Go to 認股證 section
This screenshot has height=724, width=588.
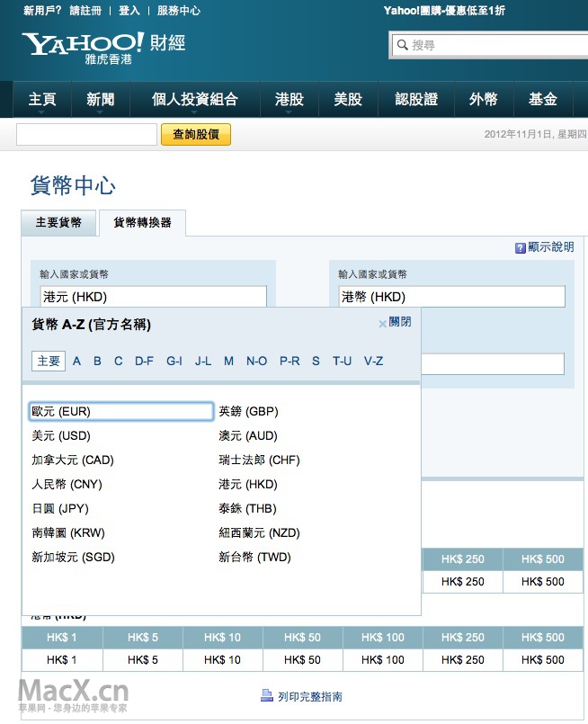(416, 99)
